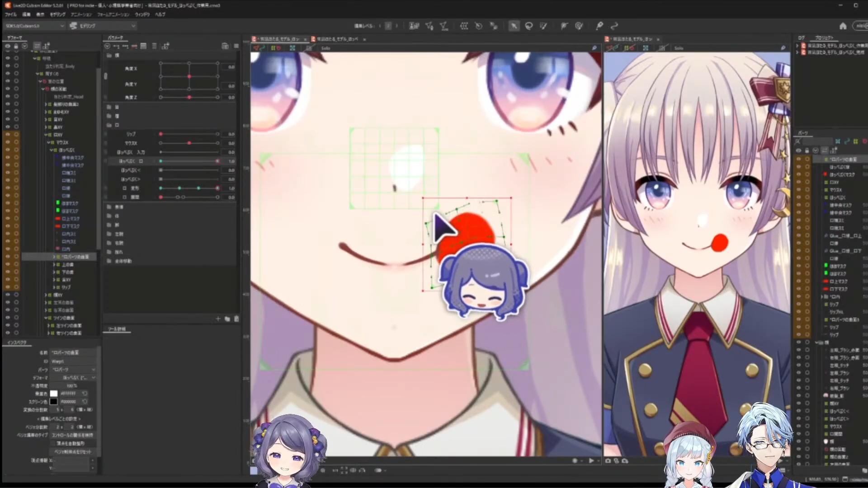Click the ID field containing Warp6
868x488 pixels.
click(x=72, y=361)
